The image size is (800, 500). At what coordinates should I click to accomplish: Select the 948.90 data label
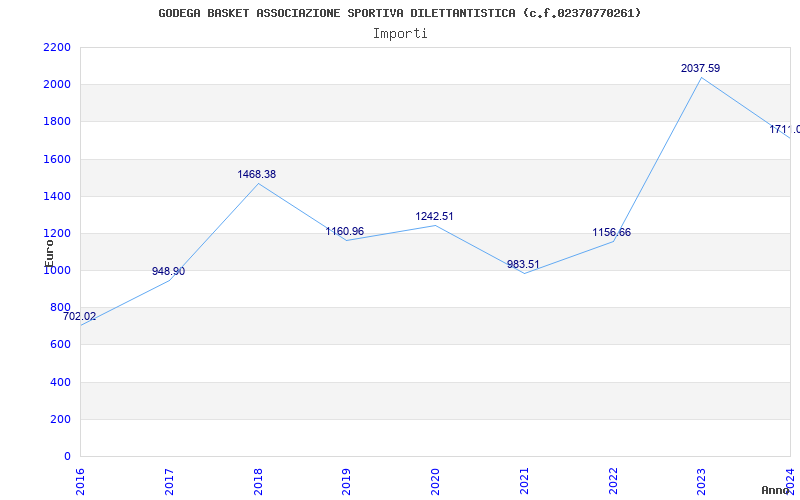[168, 271]
